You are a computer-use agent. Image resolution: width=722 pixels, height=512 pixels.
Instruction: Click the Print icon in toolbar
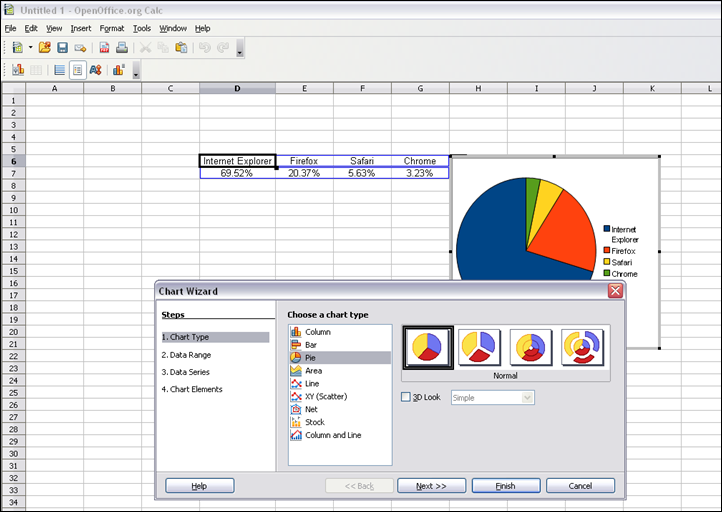121,47
